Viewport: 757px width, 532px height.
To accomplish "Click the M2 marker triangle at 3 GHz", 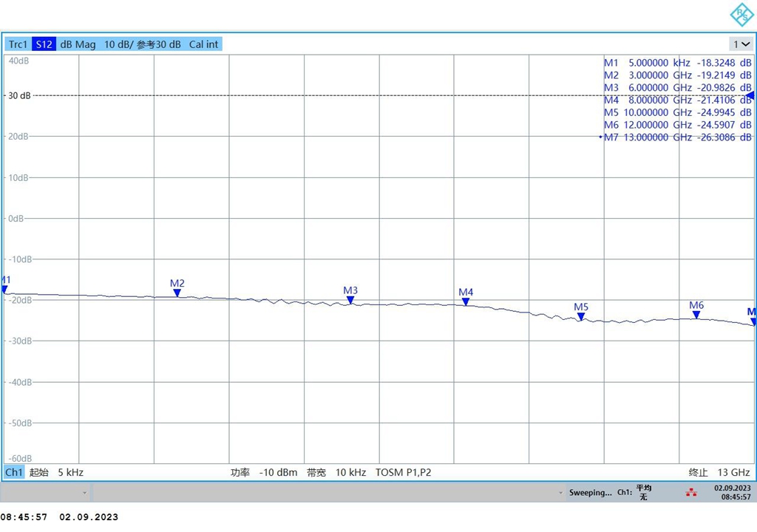I will coord(177,293).
